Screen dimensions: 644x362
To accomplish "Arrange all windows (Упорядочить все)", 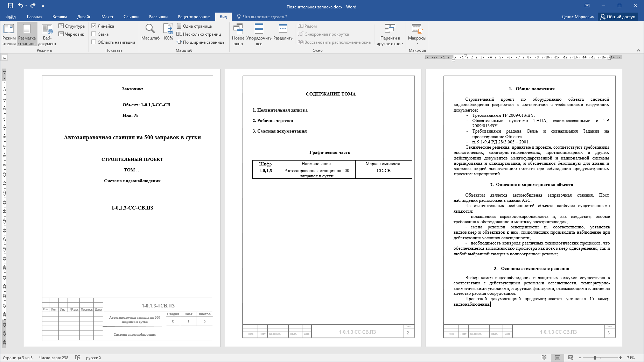I will click(259, 34).
